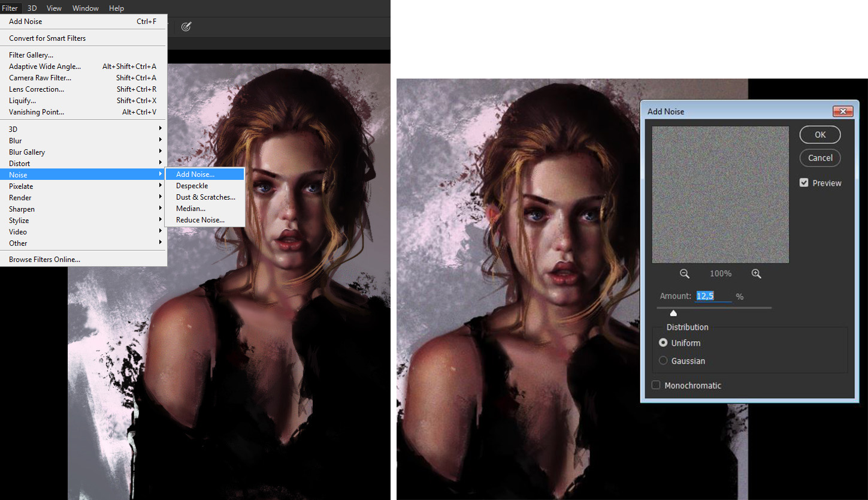Image resolution: width=868 pixels, height=500 pixels.
Task: Select Gaussian distribution
Action: coord(663,361)
